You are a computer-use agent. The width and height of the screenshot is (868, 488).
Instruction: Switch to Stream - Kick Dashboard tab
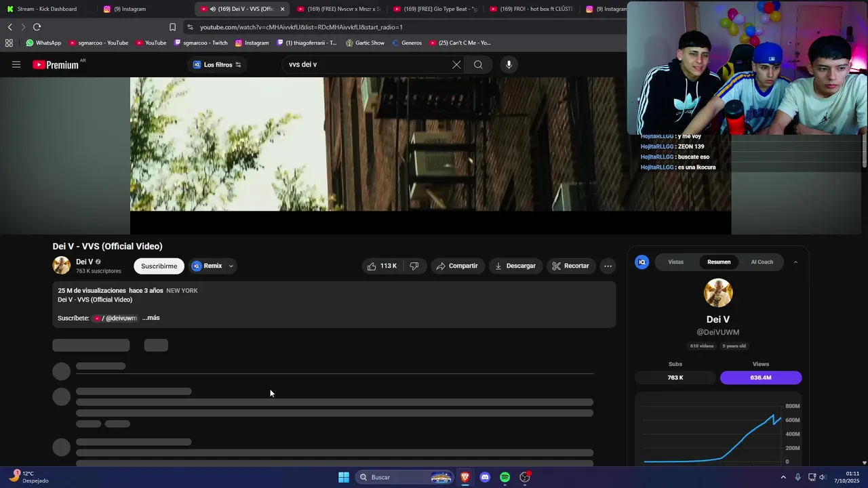(x=47, y=9)
